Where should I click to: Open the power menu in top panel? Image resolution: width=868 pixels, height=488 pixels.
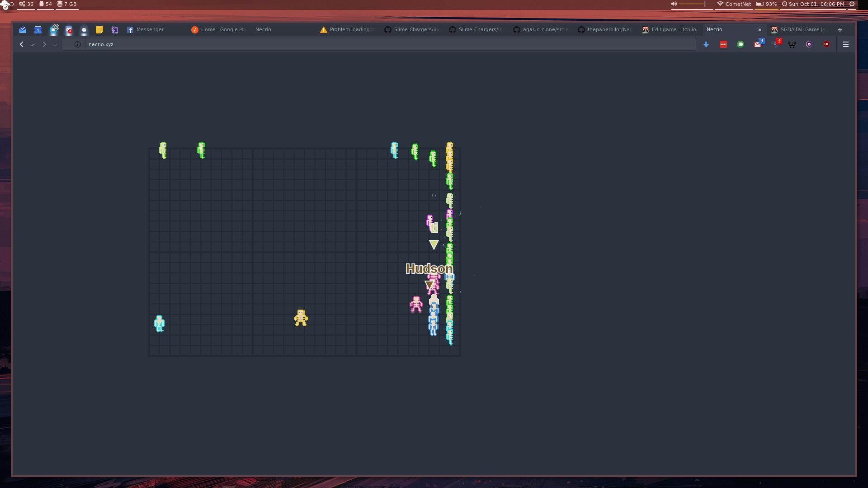point(852,4)
